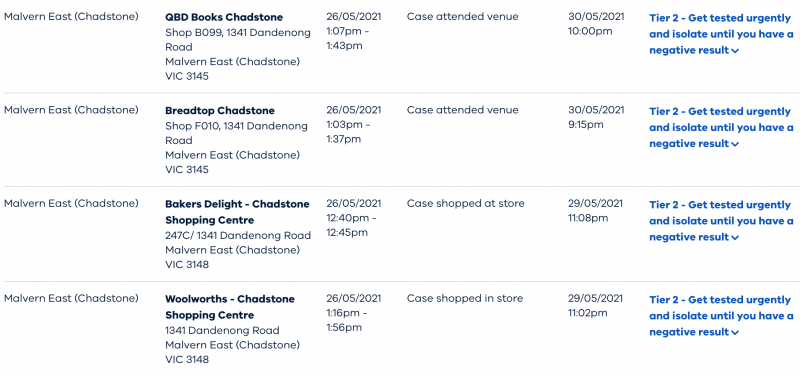Click chevron icon in Breadtop row

[x=735, y=144]
